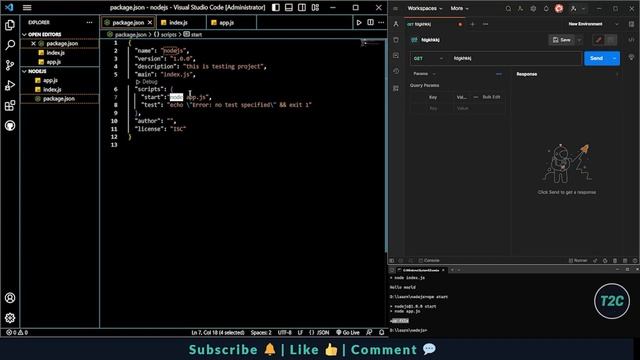This screenshot has height=360, width=640.
Task: Open the Extensions view in VS Code
Action: (x=10, y=106)
